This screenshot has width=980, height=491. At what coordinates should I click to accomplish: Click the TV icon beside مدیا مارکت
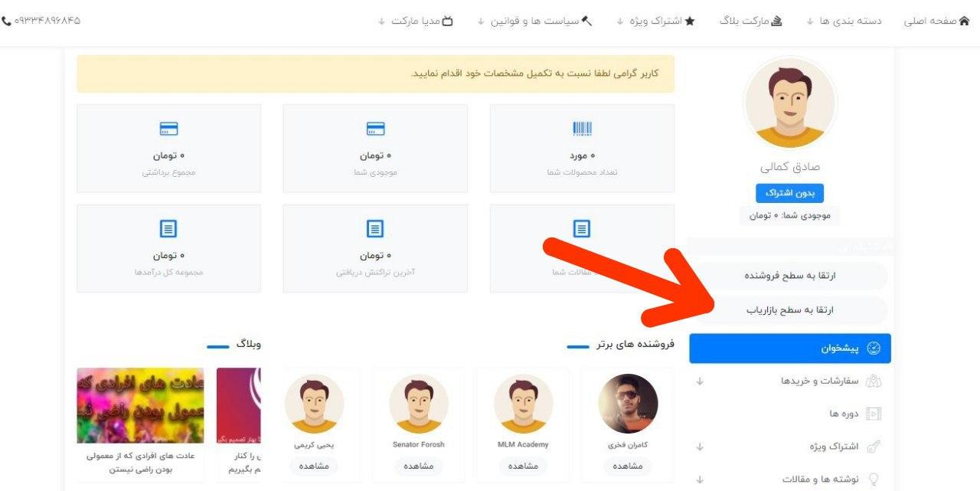448,21
